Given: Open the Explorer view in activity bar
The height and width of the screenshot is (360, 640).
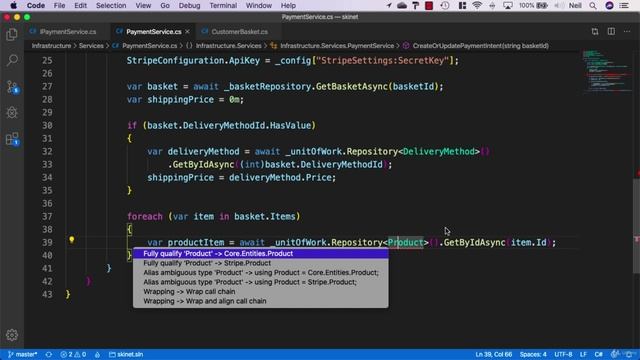Looking at the screenshot, I should pos(12,35).
